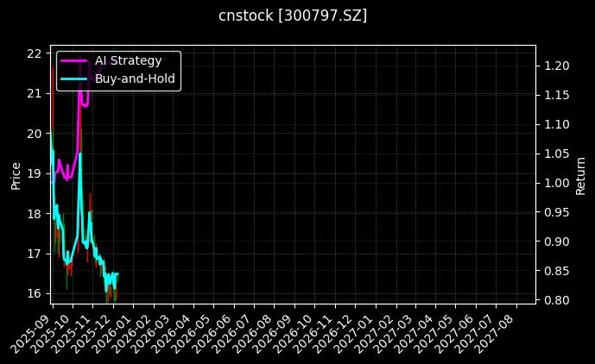Viewport: 595px width, 364px height.
Task: Click the 19 price tick label
Action: pos(35,173)
